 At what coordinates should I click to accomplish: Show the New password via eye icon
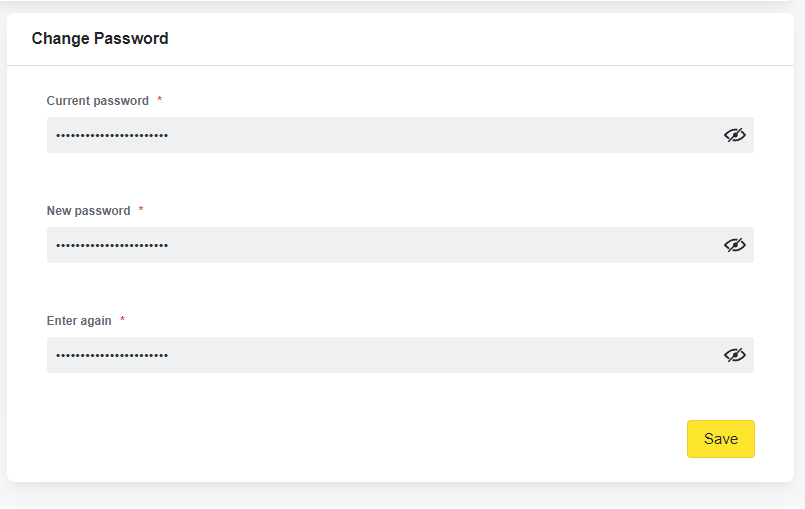(x=735, y=245)
